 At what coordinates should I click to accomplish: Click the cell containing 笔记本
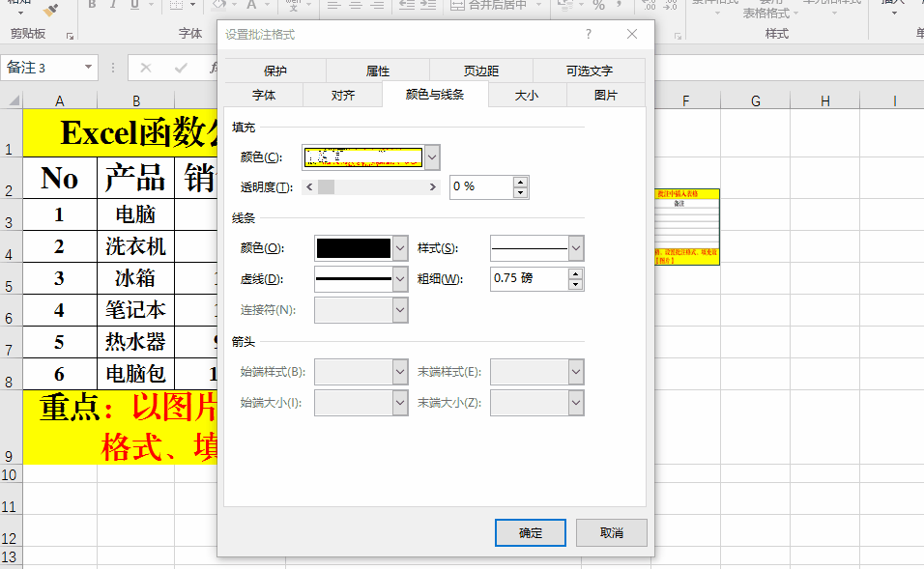point(135,310)
